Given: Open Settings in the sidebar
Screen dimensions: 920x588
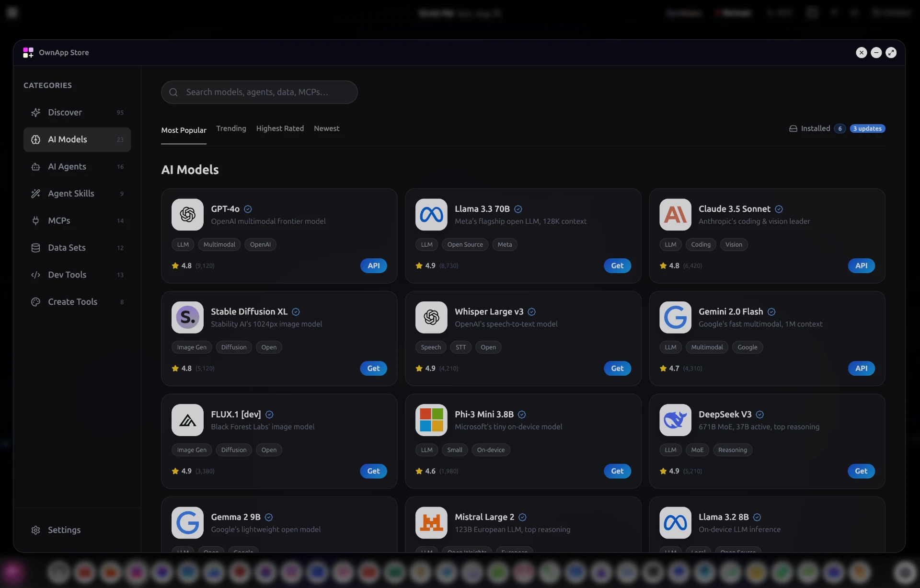Looking at the screenshot, I should pyautogui.click(x=77, y=530).
